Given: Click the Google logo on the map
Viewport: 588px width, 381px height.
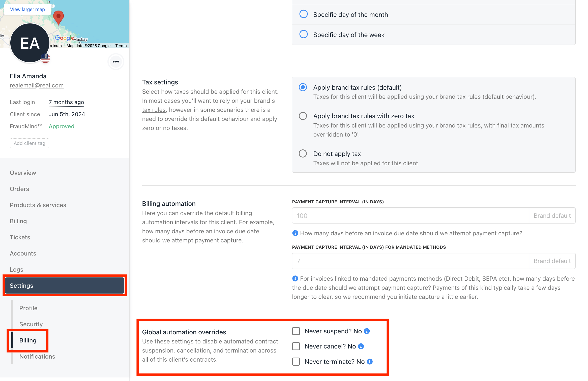Looking at the screenshot, I should (x=65, y=38).
